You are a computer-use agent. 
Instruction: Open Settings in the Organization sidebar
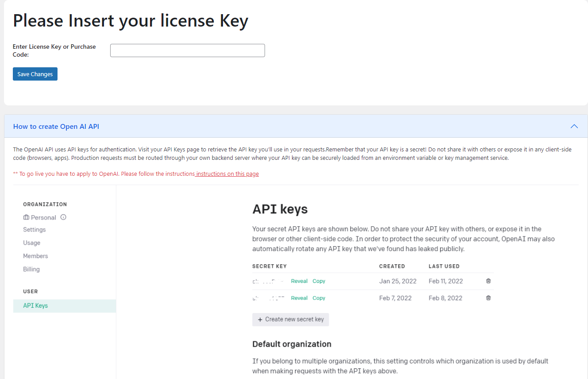34,229
